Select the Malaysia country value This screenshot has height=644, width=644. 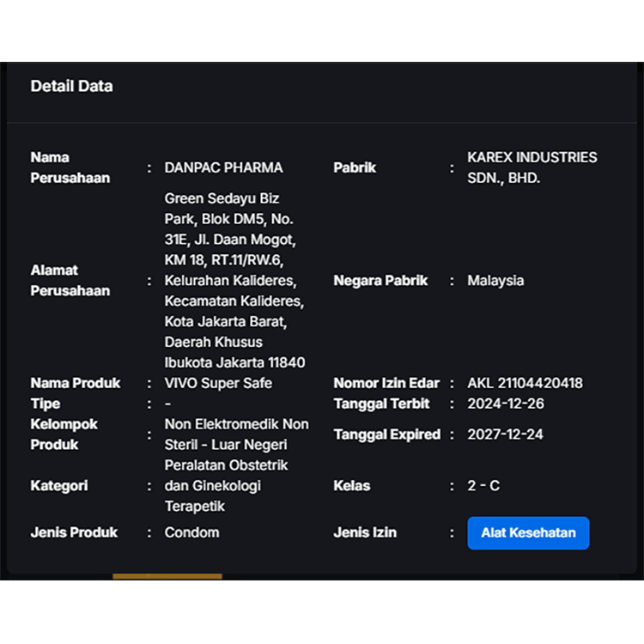pyautogui.click(x=495, y=281)
